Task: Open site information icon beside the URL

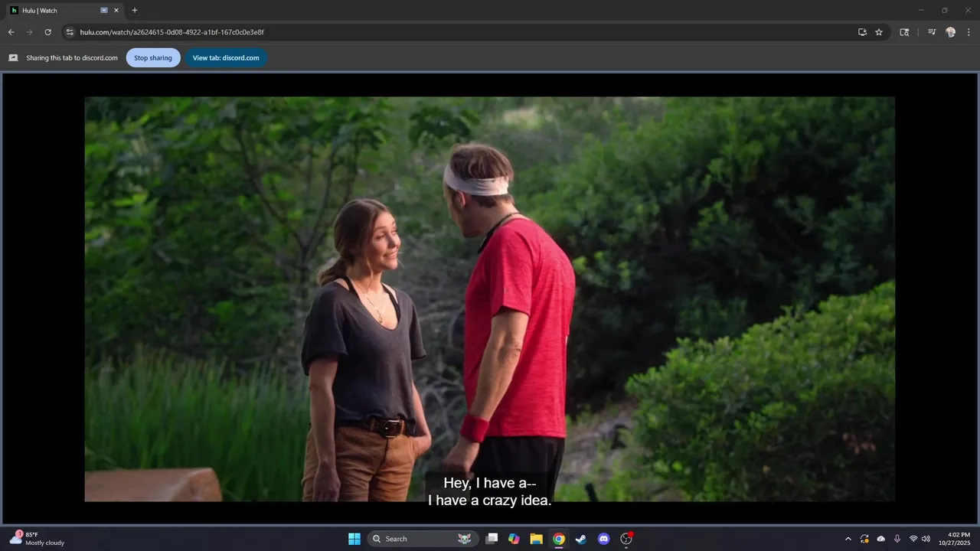Action: [x=70, y=32]
